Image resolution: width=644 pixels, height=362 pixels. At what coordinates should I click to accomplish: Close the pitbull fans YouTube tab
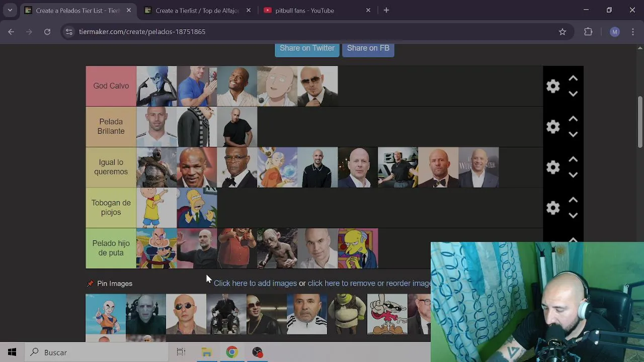tap(368, 10)
